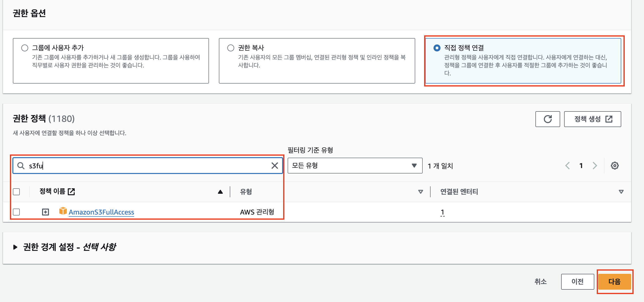This screenshot has height=302, width=644.
Task: Click the 정책 생성 button
Action: [x=592, y=119]
